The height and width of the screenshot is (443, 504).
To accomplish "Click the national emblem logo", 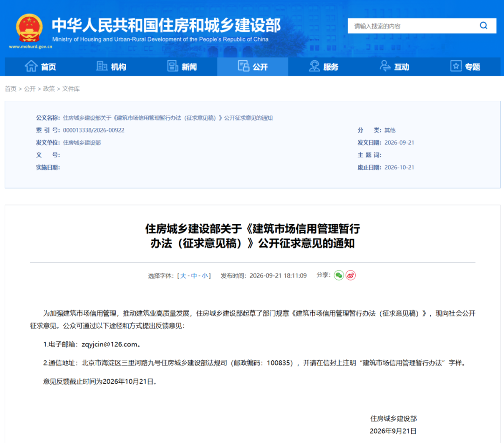I will [29, 28].
